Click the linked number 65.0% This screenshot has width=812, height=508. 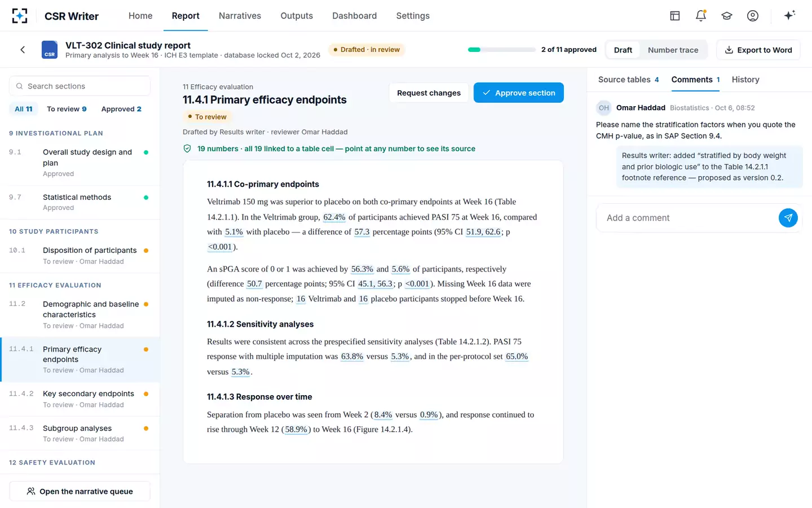517,356
